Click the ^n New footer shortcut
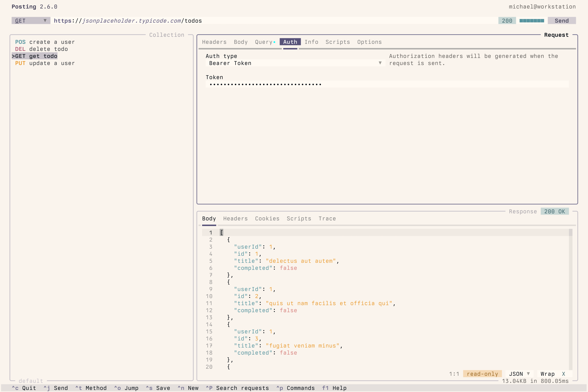588x392 pixels. pos(188,388)
